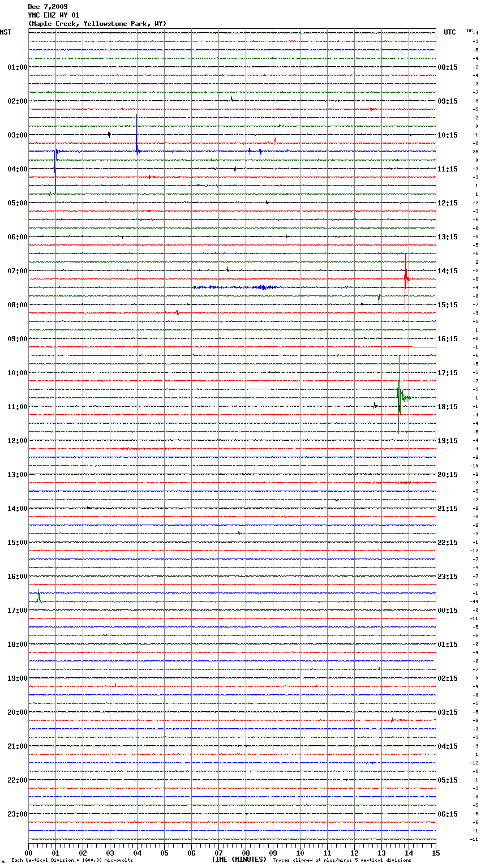481x868 pixels.
Task: Select the '09:00' MST time label
Action: tap(18, 339)
